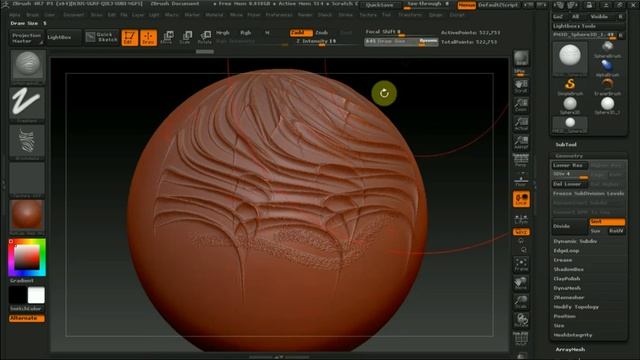Open the stroke type selector
640x360 pixels.
pyautogui.click(x=27, y=104)
